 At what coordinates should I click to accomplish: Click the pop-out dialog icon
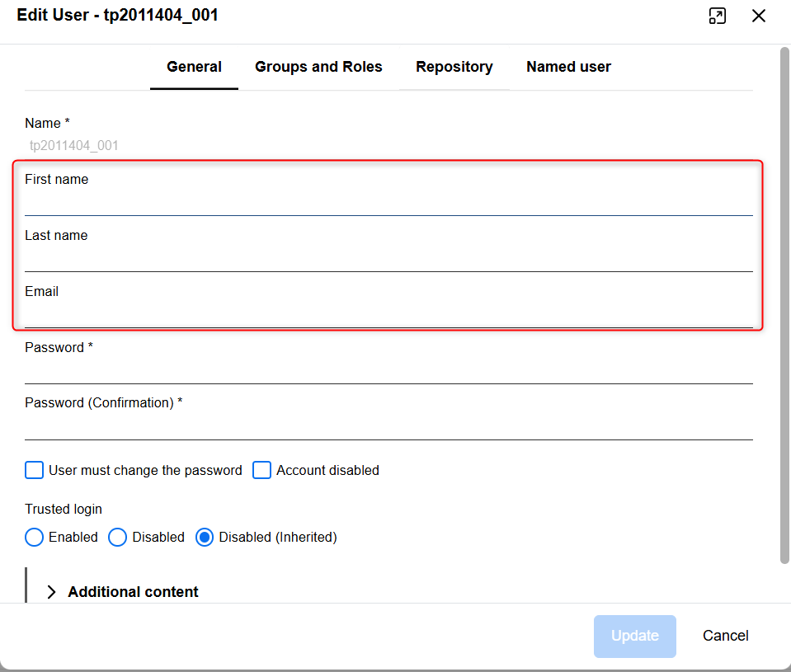pyautogui.click(x=718, y=16)
